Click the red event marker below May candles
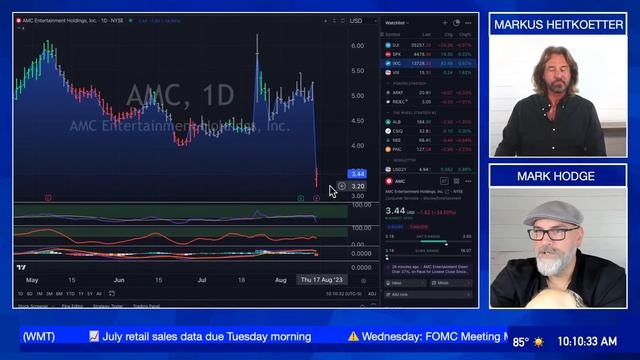 48,198
